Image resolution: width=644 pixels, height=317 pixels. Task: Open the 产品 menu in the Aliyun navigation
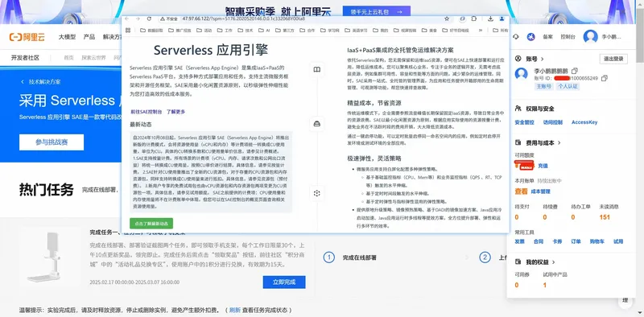tap(89, 37)
